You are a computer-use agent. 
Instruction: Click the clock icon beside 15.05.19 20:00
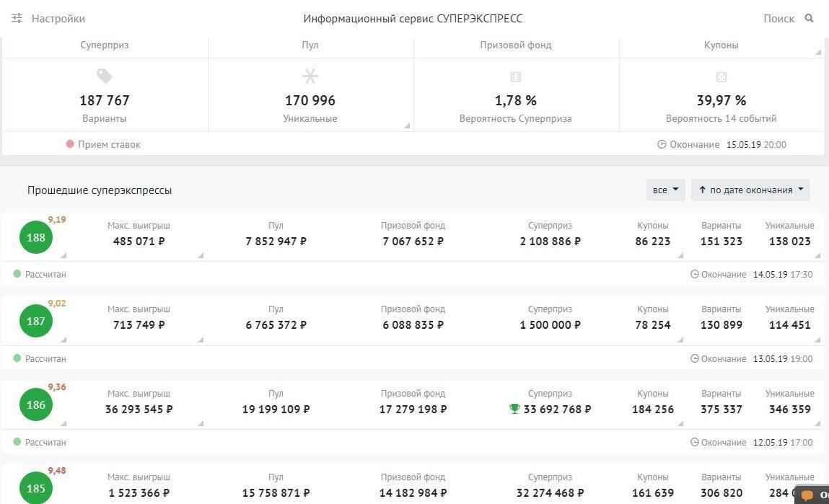[662, 144]
